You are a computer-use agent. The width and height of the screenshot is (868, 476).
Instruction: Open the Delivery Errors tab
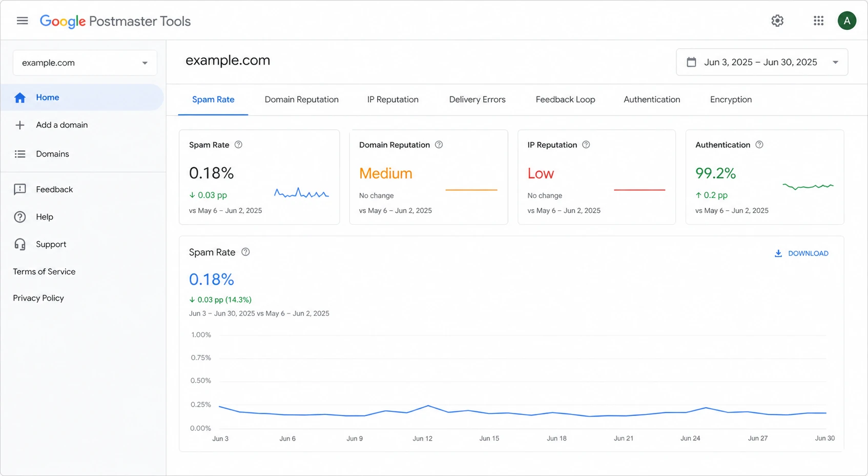[x=478, y=100]
